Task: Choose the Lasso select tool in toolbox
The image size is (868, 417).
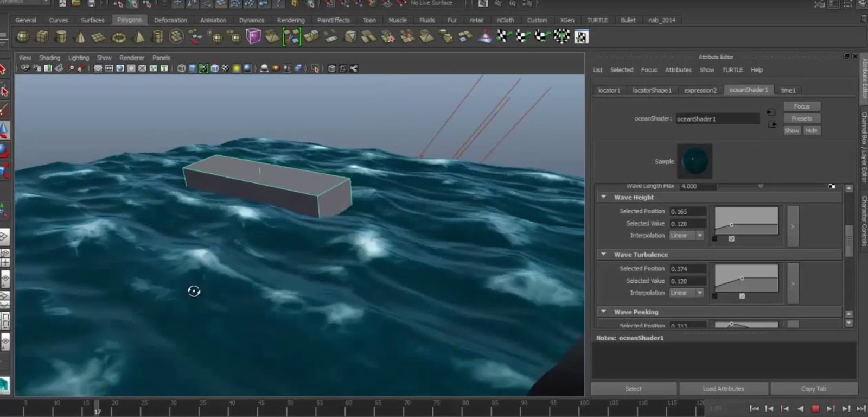Action: tap(4, 91)
